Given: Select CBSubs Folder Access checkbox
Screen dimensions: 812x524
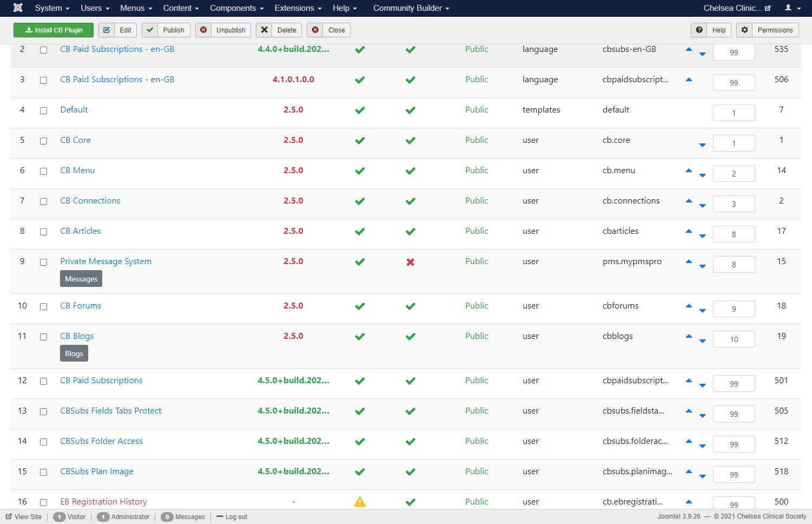Looking at the screenshot, I should [43, 442].
